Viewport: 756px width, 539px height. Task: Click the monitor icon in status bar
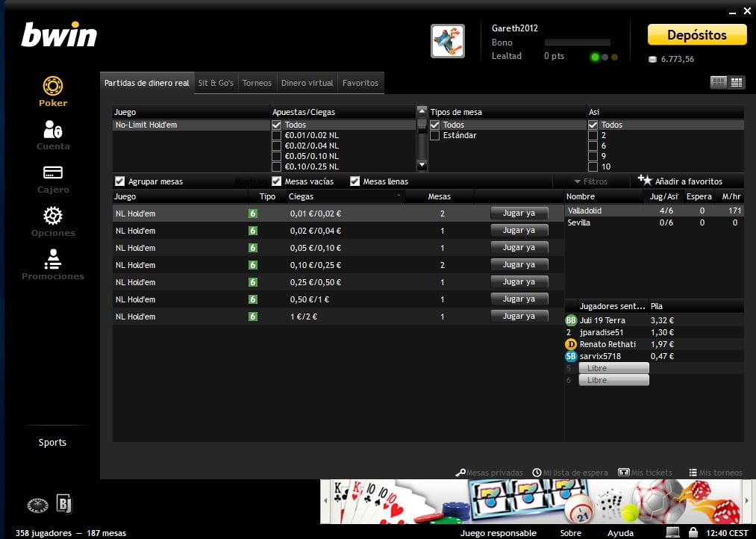(672, 532)
